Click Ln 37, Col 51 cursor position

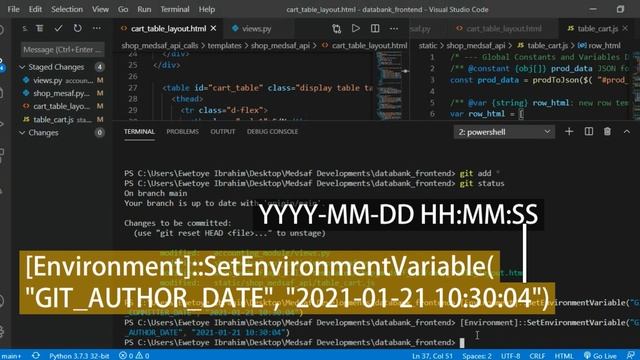click(x=432, y=356)
